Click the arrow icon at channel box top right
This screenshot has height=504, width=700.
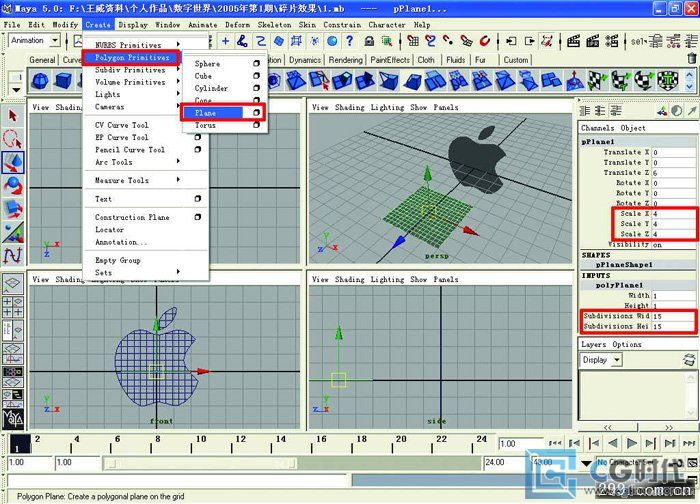pyautogui.click(x=692, y=111)
